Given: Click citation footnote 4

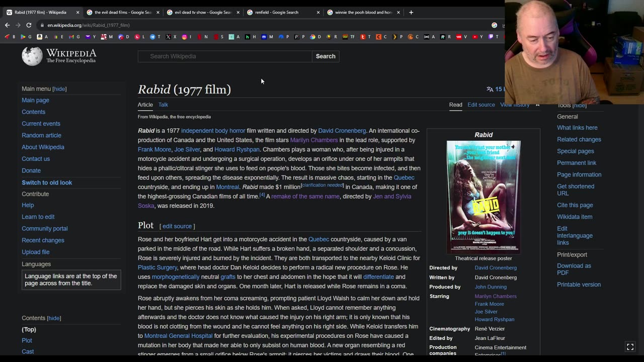Looking at the screenshot, I should point(262,195).
